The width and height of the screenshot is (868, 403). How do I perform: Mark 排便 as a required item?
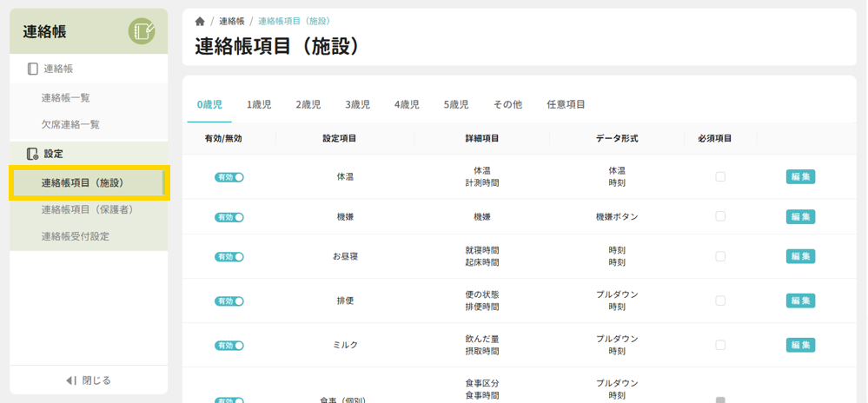tap(720, 301)
